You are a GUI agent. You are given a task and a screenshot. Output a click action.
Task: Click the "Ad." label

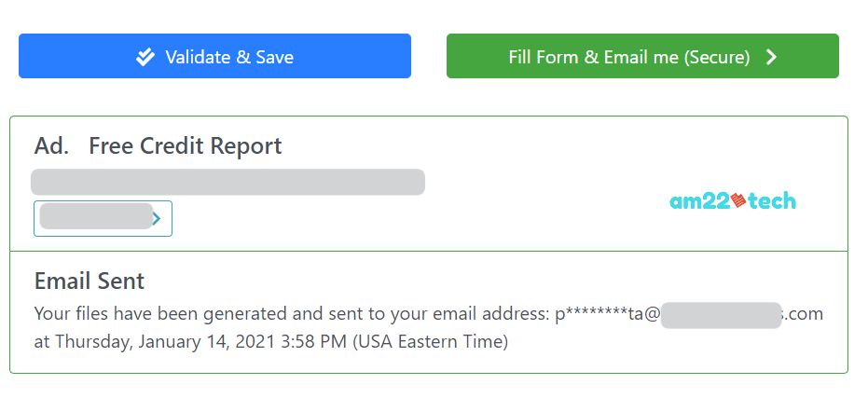pyautogui.click(x=51, y=145)
